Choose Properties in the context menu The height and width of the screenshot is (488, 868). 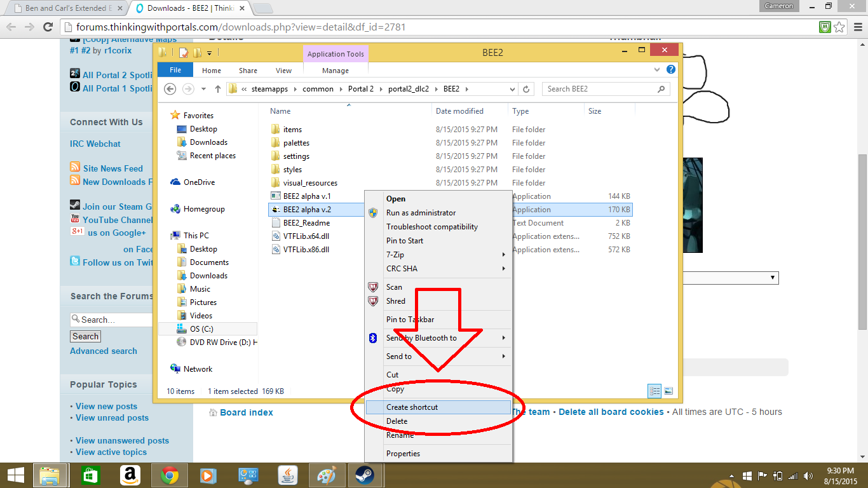pos(438,454)
